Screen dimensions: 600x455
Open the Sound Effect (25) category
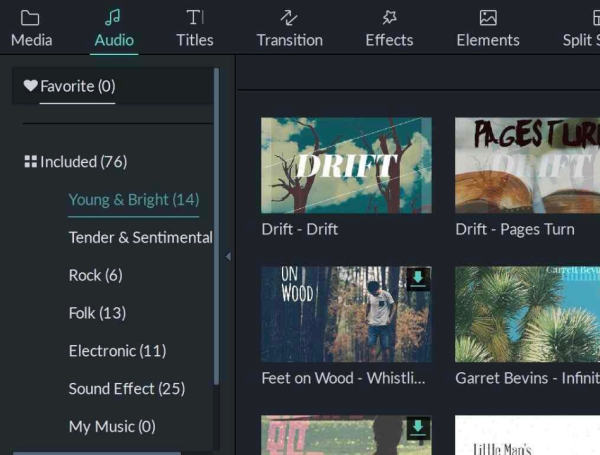pyautogui.click(x=126, y=388)
